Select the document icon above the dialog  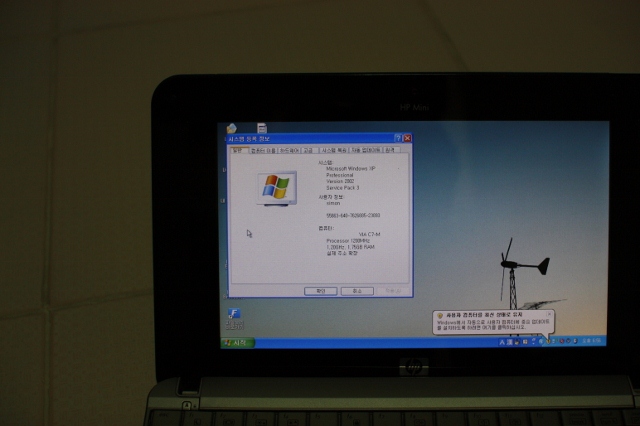point(262,128)
